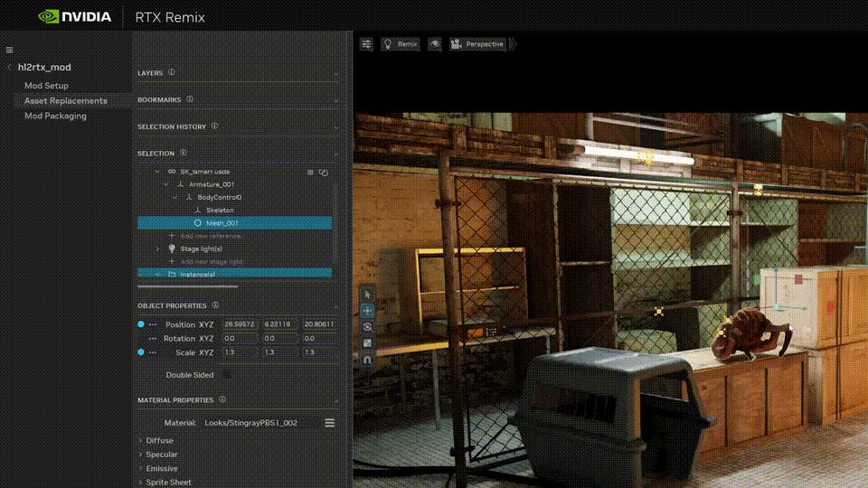Show info for the Selection panel
Viewport: 868px width, 488px height.
pos(184,153)
